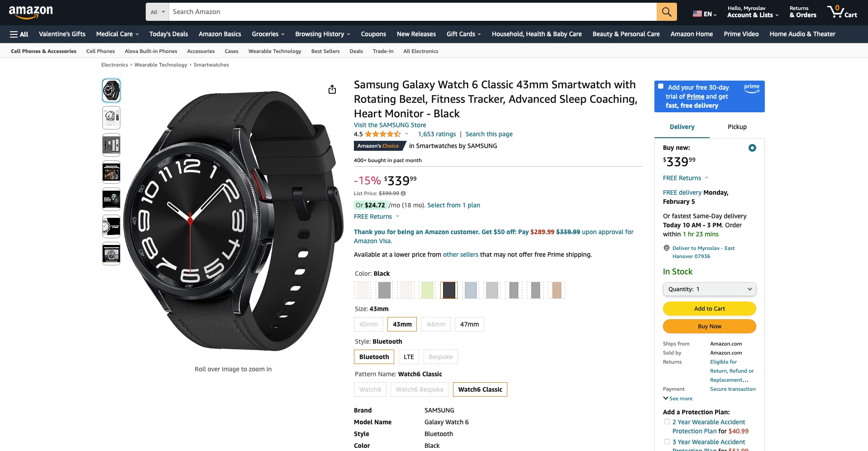This screenshot has width=868, height=451.
Task: Expand See more seller details
Action: point(678,398)
